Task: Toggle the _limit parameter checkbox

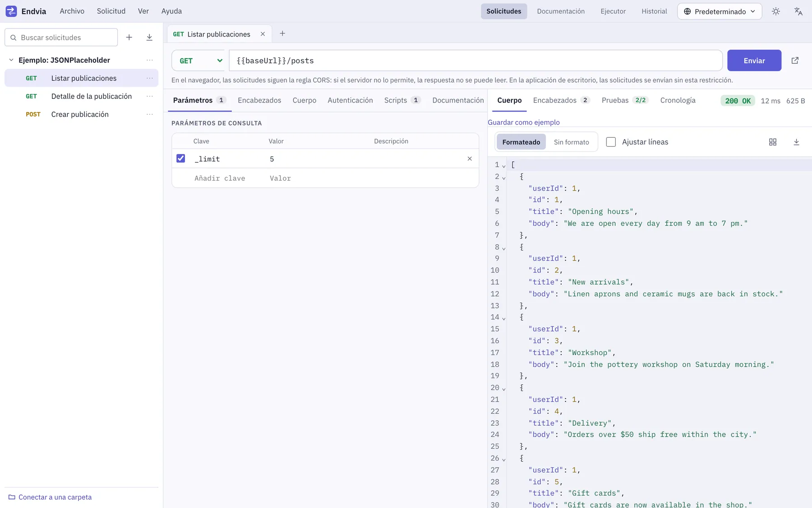Action: (x=180, y=158)
